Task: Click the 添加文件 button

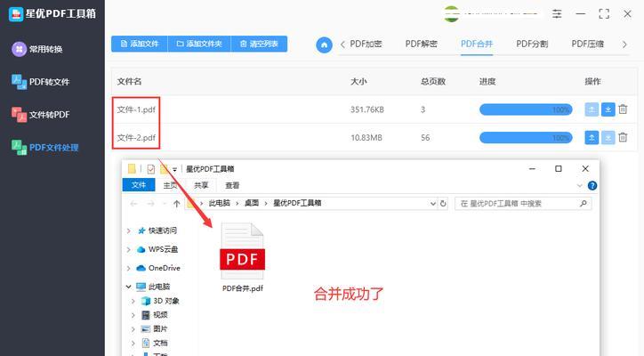Action: click(x=140, y=44)
